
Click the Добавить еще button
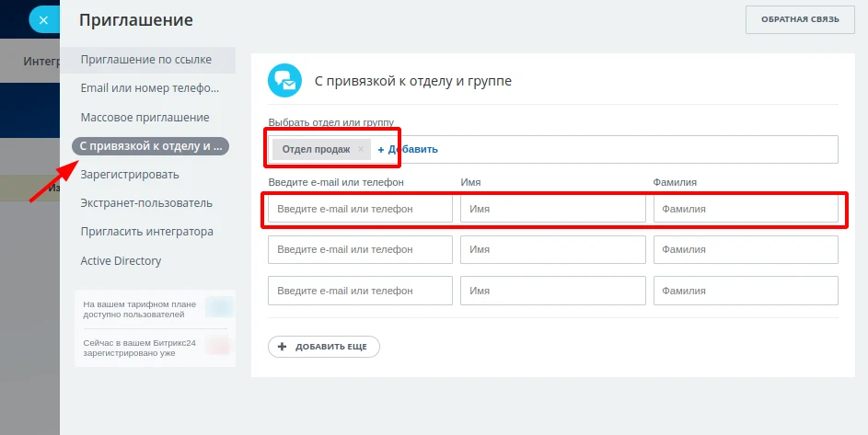324,347
